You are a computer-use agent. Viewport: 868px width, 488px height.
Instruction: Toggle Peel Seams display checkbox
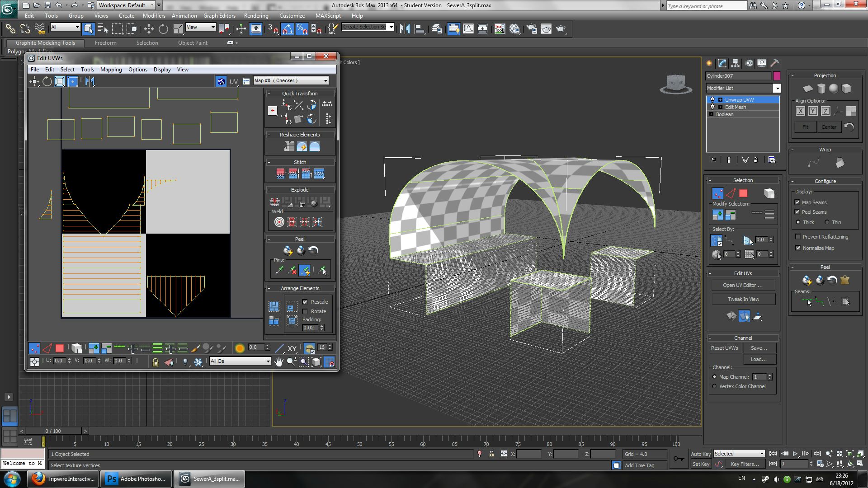pos(797,211)
